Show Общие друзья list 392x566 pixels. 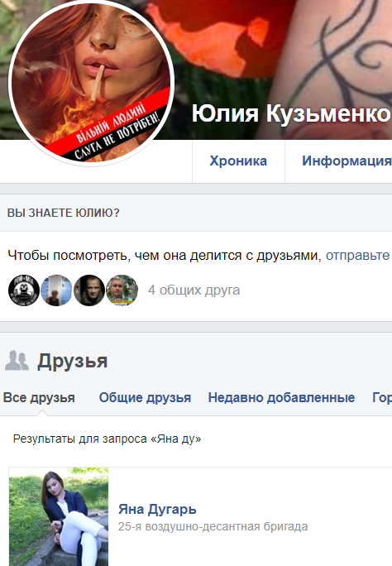[x=145, y=398]
